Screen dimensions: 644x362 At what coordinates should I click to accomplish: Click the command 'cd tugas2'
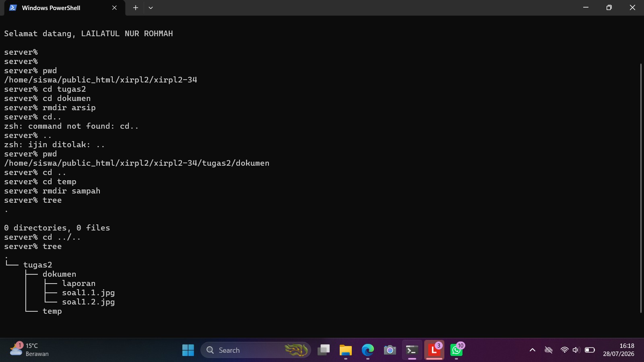pyautogui.click(x=64, y=89)
